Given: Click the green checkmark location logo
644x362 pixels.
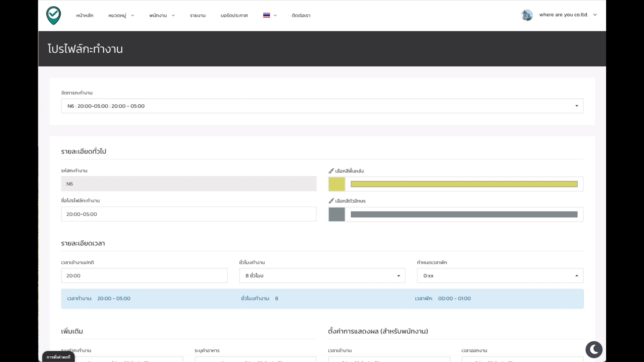Looking at the screenshot, I should click(x=53, y=15).
